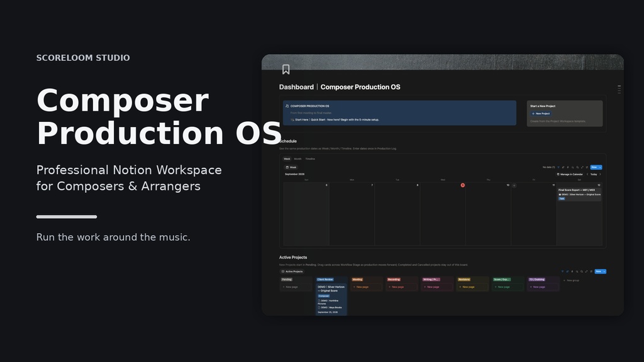Click the blue New button in Schedule
The image size is (644, 362).
coord(594,167)
